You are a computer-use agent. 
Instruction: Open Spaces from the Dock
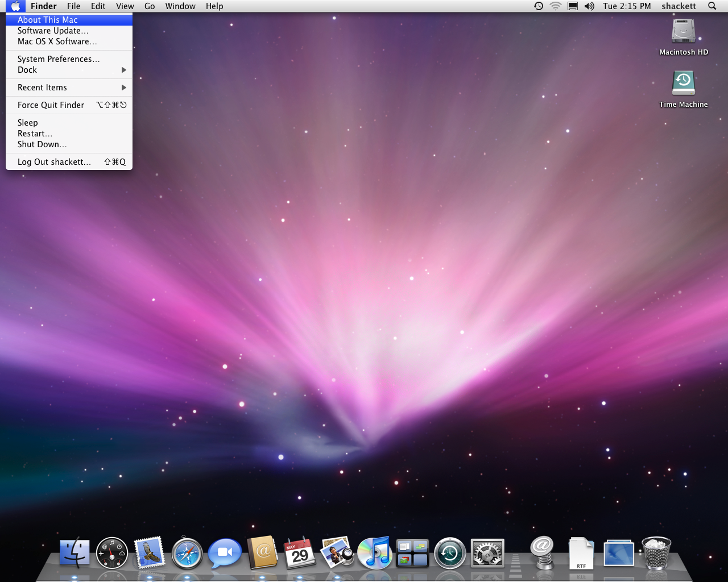click(412, 553)
